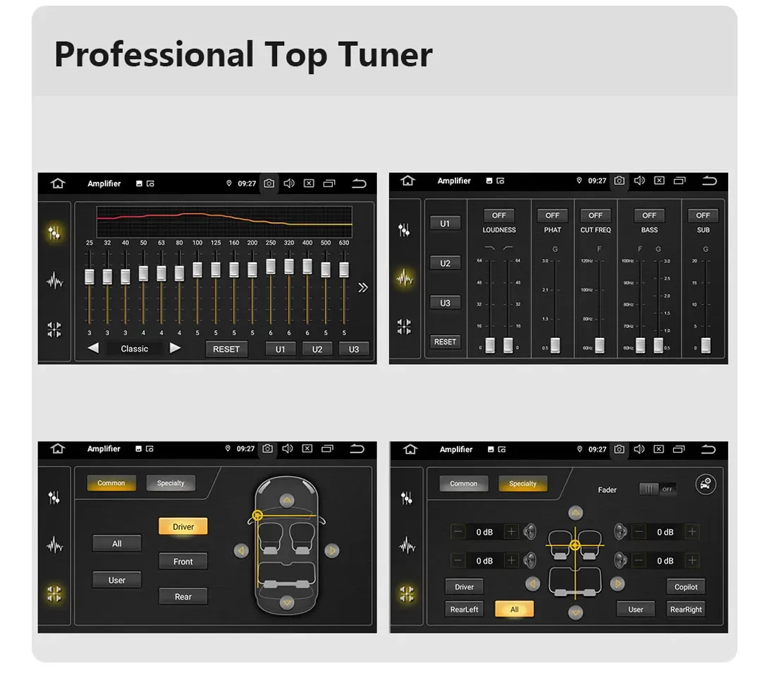The image size is (784, 678).
Task: Adjust the PHAT gain slider
Action: [555, 345]
